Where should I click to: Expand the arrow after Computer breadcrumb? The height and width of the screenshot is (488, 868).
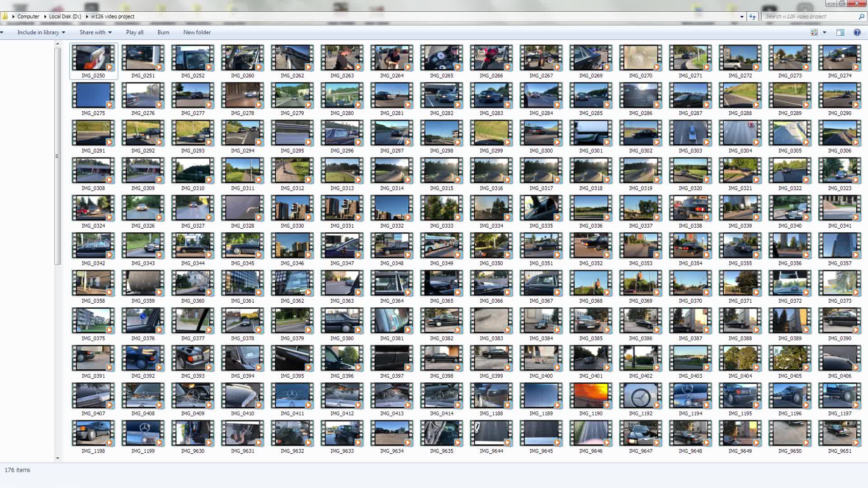45,16
